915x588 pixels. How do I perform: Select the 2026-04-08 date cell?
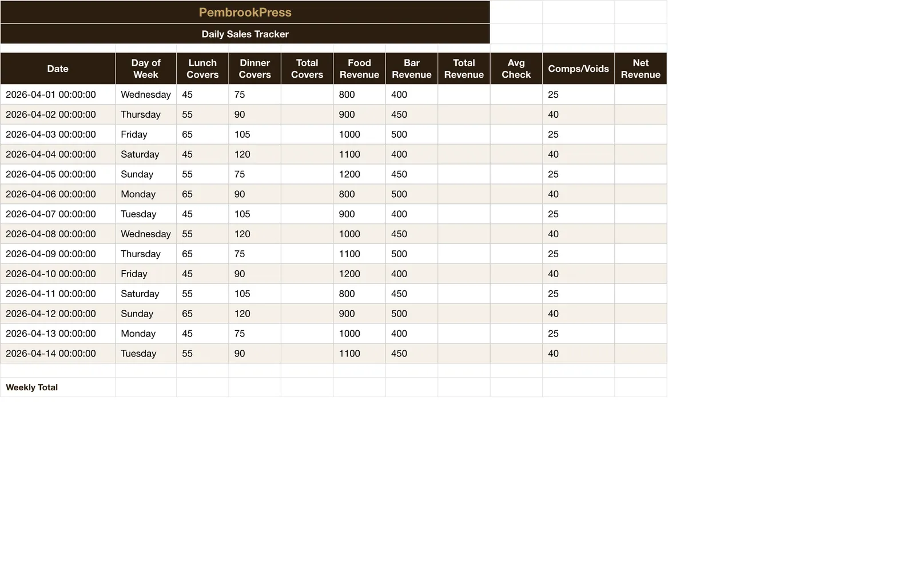coord(58,234)
